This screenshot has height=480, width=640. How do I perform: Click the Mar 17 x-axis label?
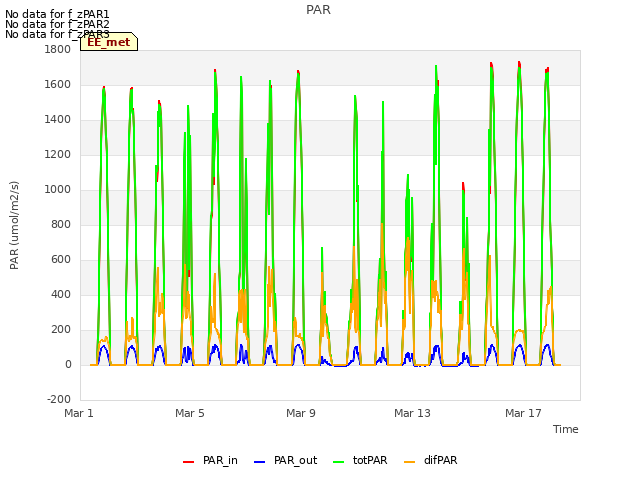(x=523, y=413)
